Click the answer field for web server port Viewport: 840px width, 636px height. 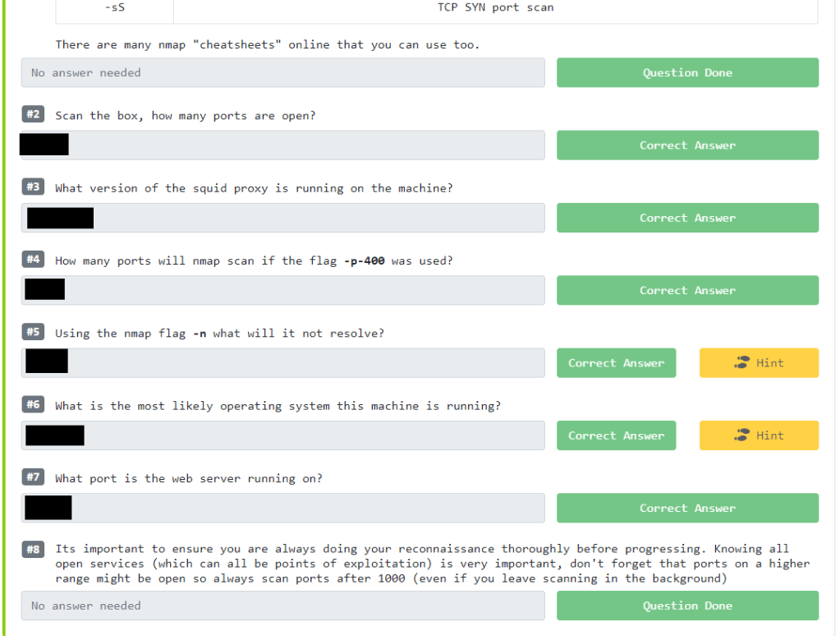pos(304,508)
